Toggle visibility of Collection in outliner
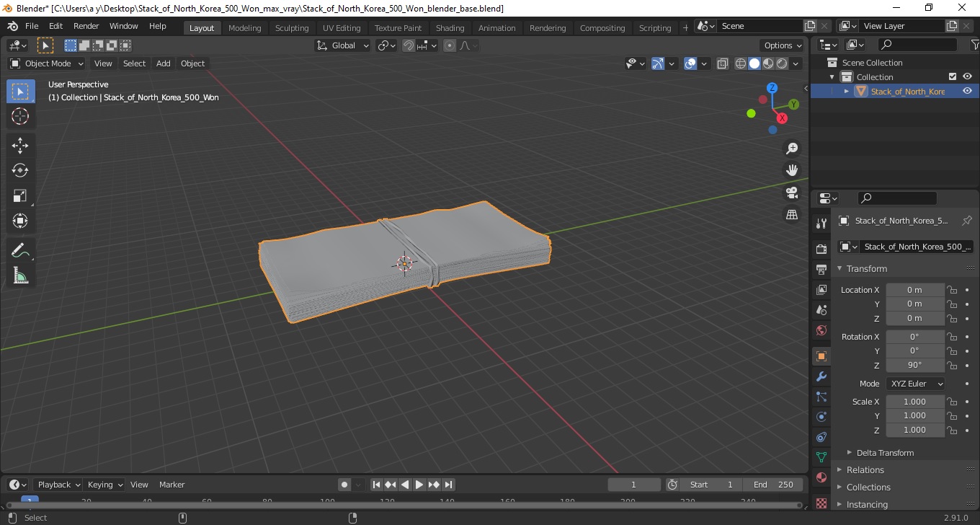 (967, 76)
